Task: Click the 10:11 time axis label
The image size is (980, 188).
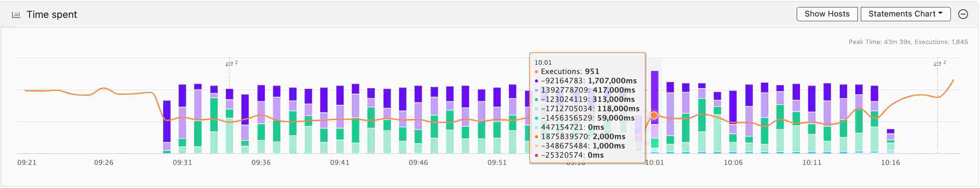Action: pyautogui.click(x=812, y=163)
